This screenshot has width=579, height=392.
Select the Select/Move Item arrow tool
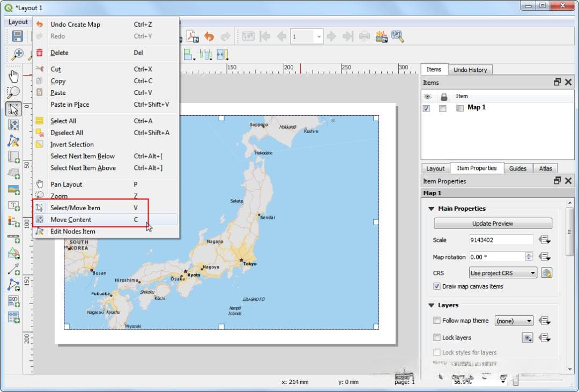tap(13, 109)
